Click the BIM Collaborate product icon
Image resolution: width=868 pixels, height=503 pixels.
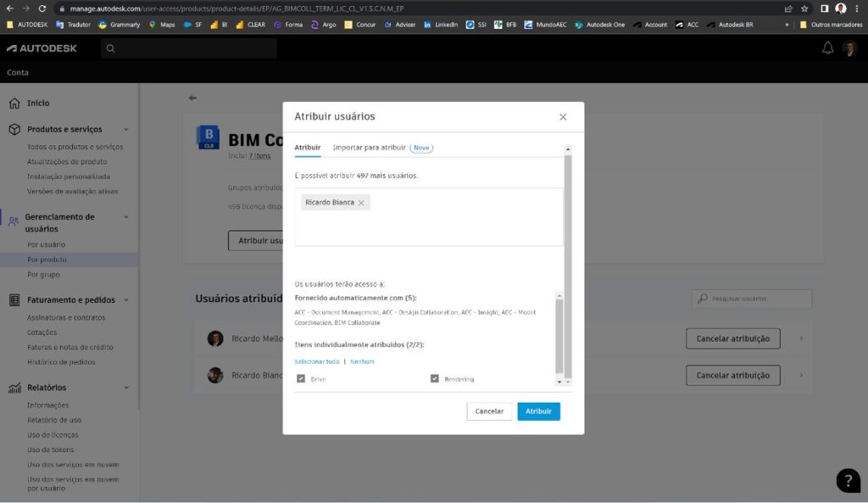209,137
